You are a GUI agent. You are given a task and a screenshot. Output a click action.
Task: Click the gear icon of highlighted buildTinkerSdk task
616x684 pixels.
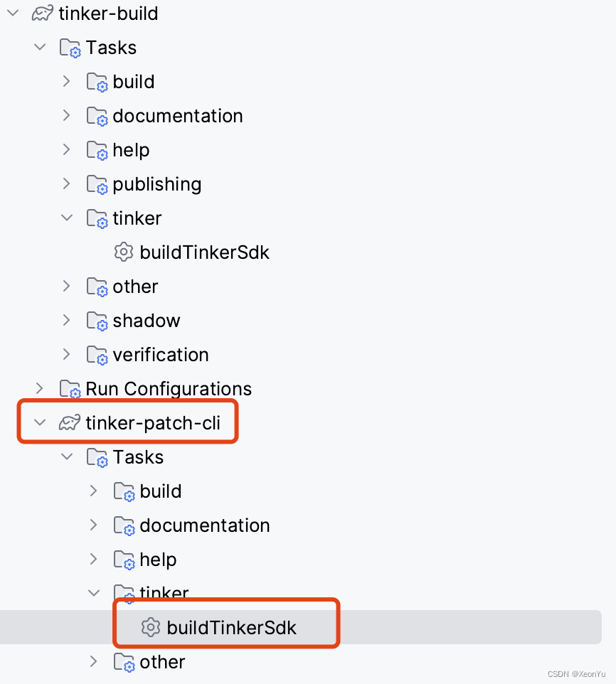[150, 627]
